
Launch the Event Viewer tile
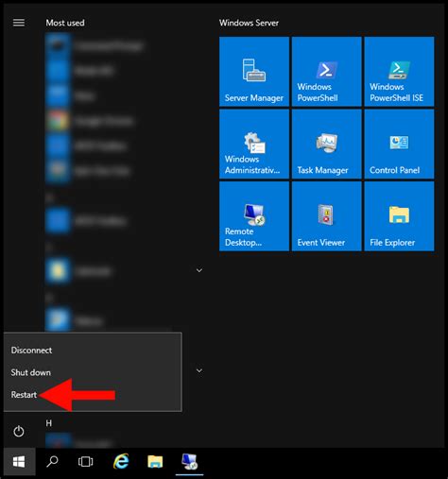(327, 216)
